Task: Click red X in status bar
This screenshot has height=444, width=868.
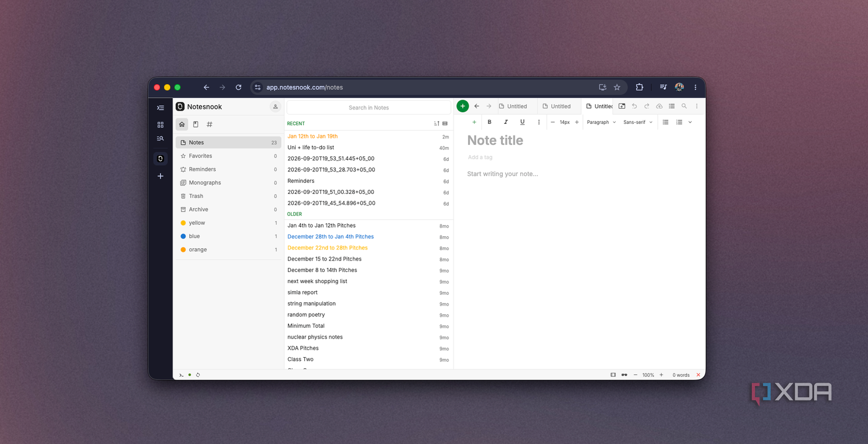Action: point(698,375)
